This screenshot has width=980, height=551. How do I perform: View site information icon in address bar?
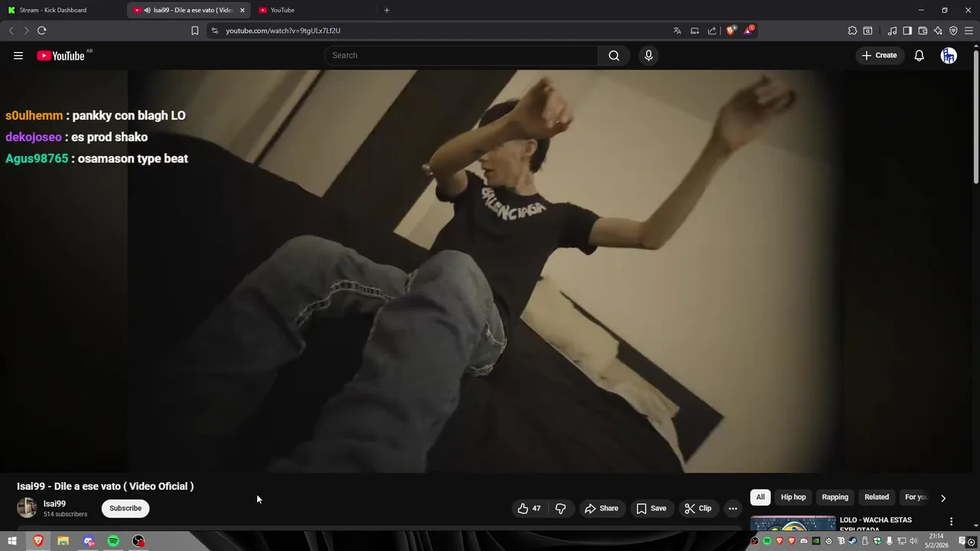point(214,31)
